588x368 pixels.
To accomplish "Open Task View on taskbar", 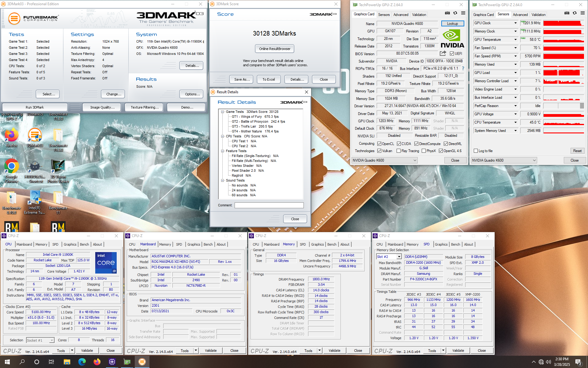I will tap(51, 362).
